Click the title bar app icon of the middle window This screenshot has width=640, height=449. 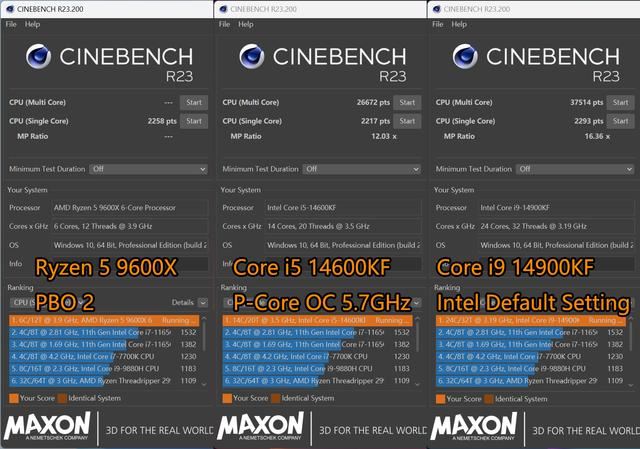(x=222, y=8)
